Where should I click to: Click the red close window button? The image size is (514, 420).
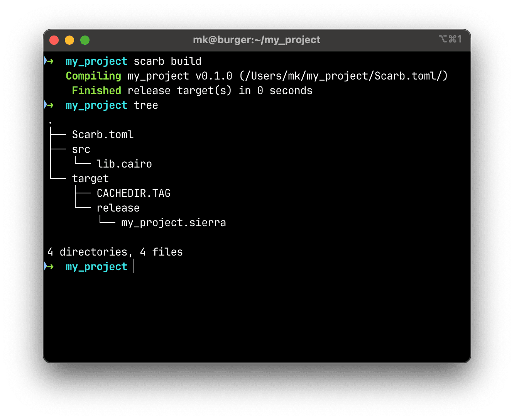coord(54,40)
